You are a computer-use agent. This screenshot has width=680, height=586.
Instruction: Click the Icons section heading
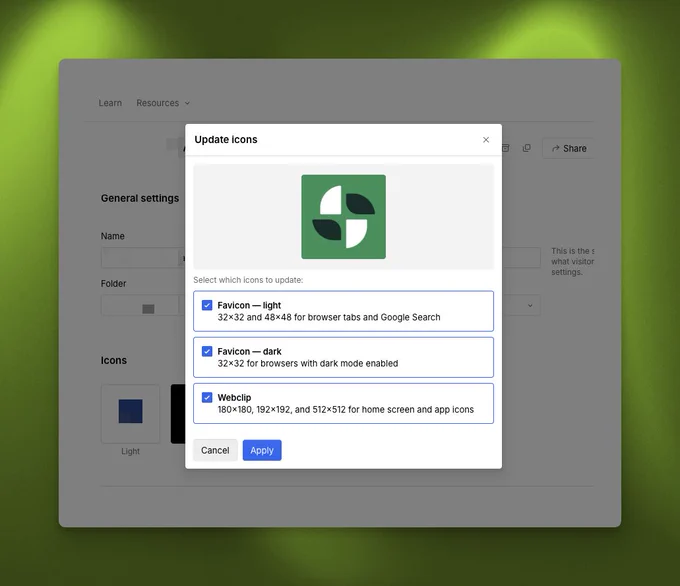pyautogui.click(x=114, y=360)
